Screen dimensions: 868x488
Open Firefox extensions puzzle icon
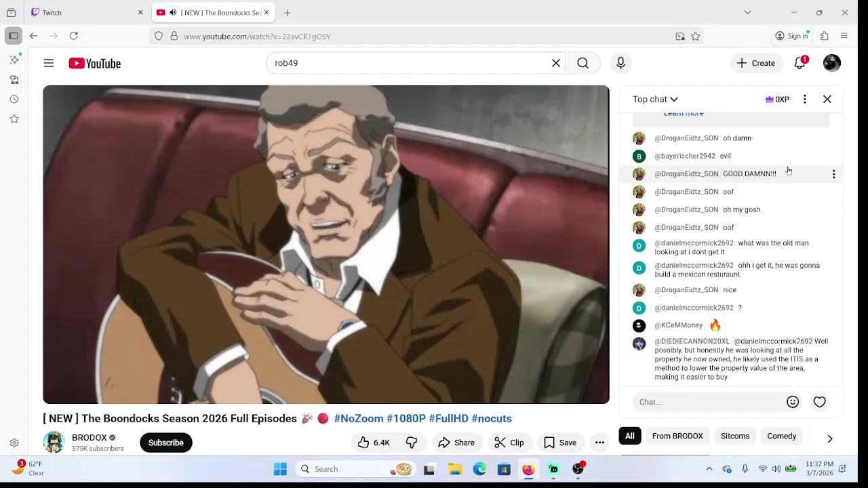pos(825,36)
